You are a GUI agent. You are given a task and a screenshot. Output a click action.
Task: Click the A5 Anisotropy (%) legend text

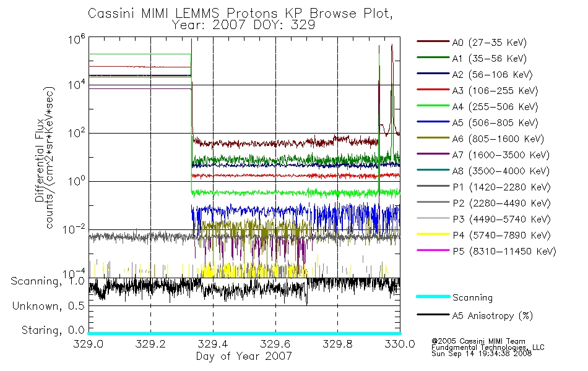pos(493,316)
